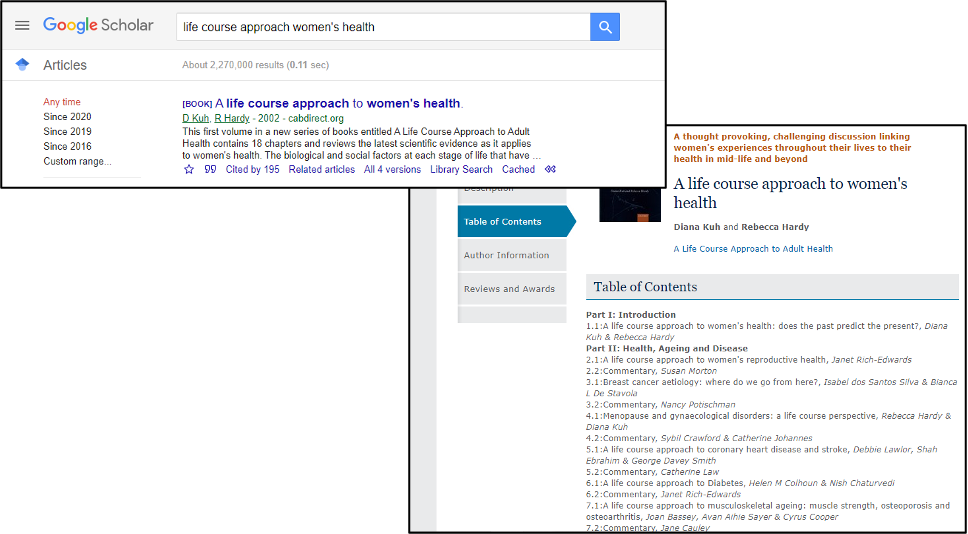Click the Diana Kuh author name
The image size is (968, 534).
tap(697, 227)
